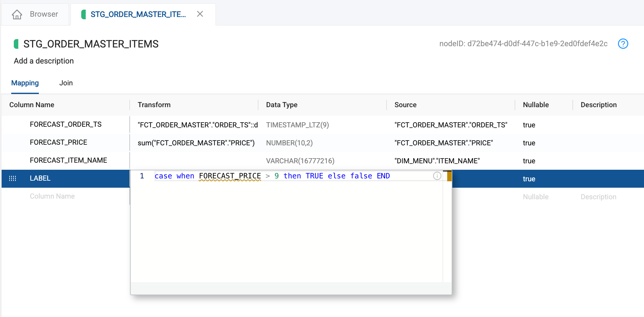Screen dimensions: 644x317
Task: Click line number 1 in the editor
Action: coord(142,176)
